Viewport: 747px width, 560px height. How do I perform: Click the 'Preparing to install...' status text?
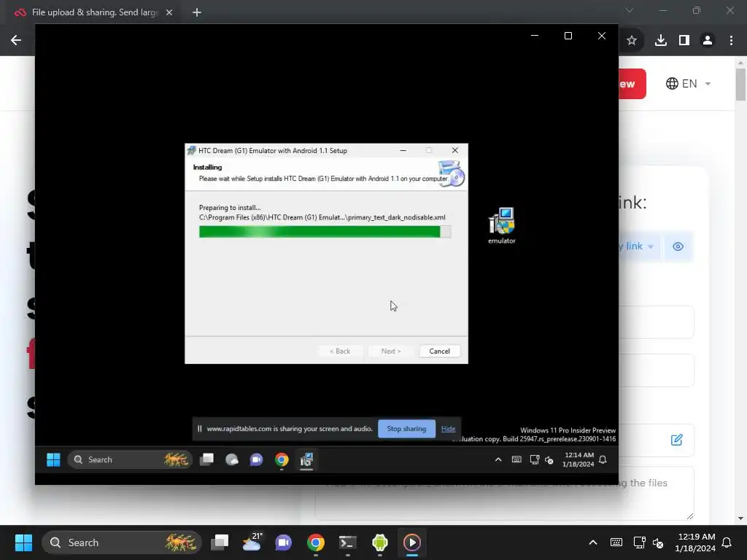pos(230,208)
